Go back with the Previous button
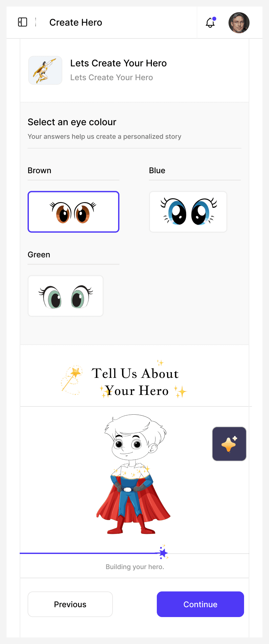This screenshot has width=269, height=644. click(x=70, y=604)
